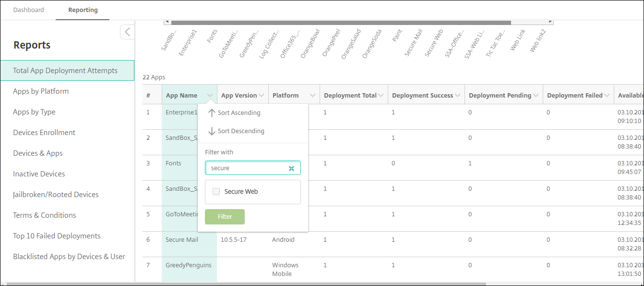
Task: Open Deployment Success column dropdown
Action: coord(457,96)
